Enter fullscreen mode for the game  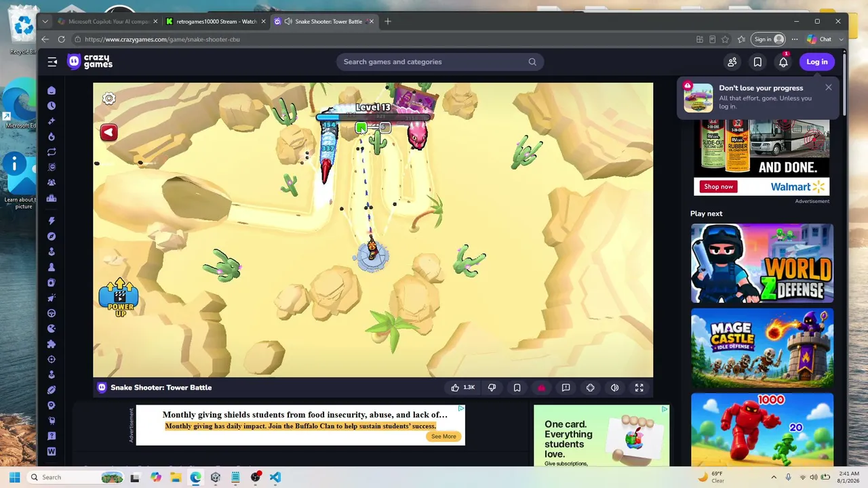[x=639, y=388]
